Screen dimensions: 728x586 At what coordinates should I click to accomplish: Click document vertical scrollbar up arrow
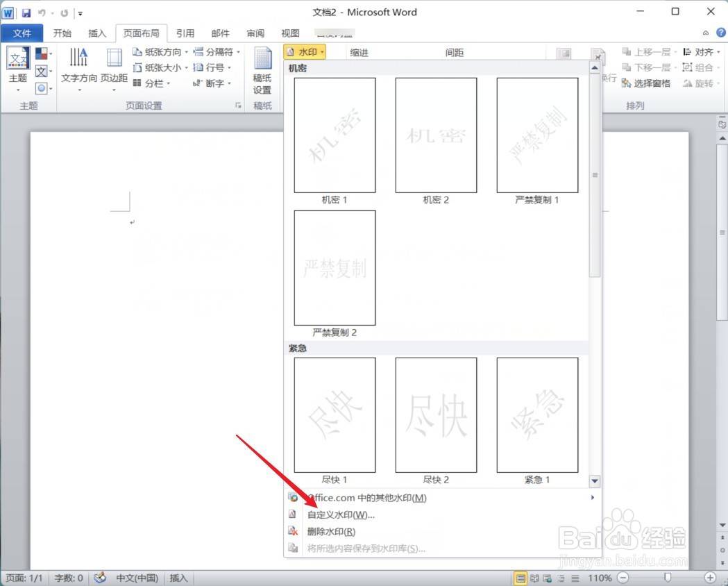point(722,138)
